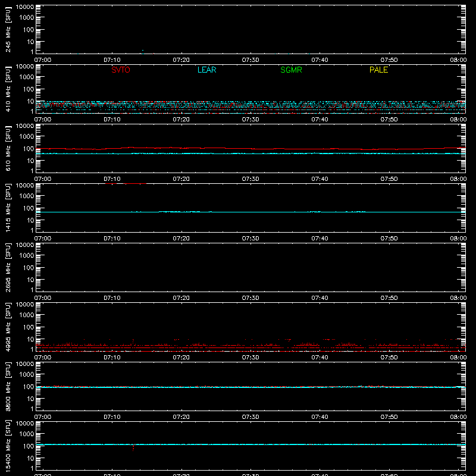This screenshot has height=476, width=476.
Task: Click the 1000 tick label of 410 MHz panel
Action: click(27, 77)
